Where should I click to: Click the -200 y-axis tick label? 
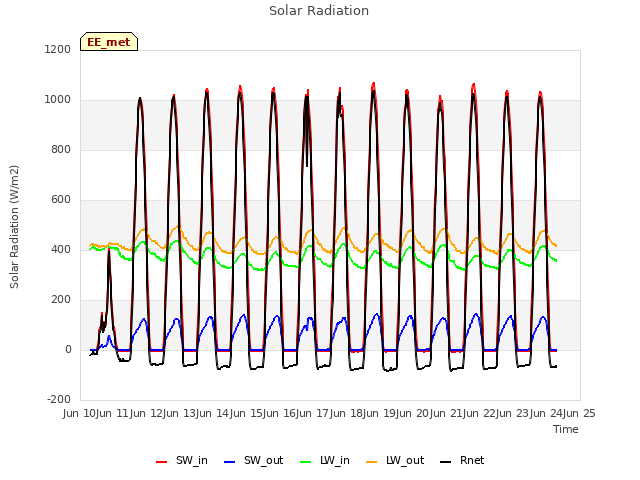(59, 399)
